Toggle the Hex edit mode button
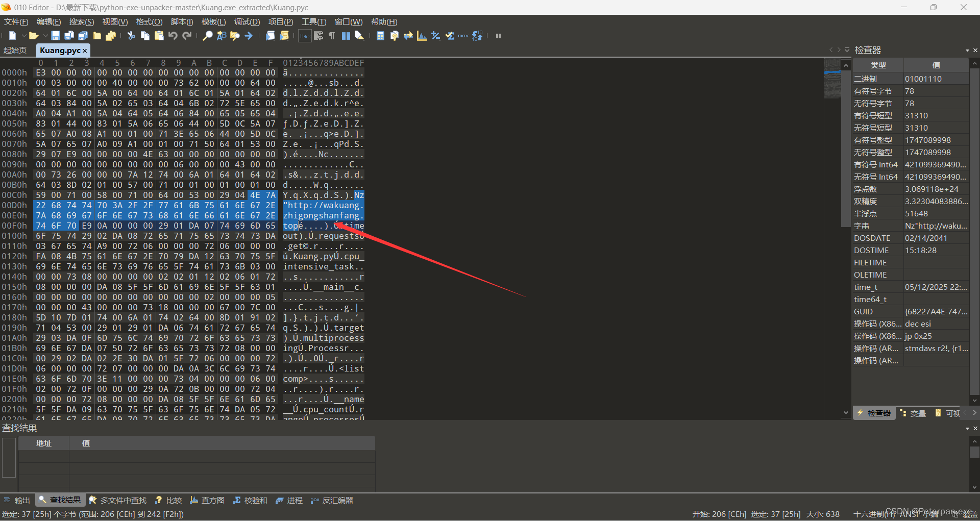The width and height of the screenshot is (980, 521). pyautogui.click(x=305, y=36)
